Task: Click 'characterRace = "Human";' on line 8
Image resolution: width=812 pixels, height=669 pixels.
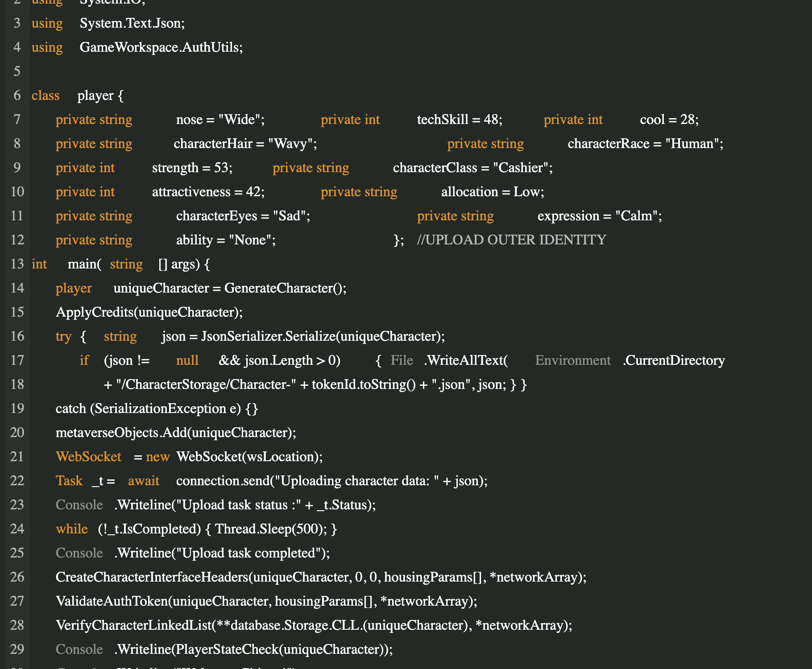Action: [x=645, y=143]
